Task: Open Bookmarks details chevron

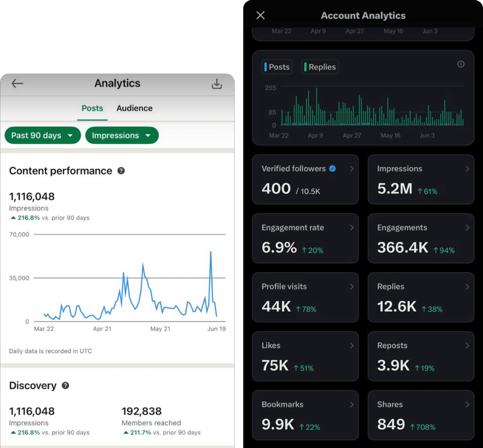Action: 351,405
